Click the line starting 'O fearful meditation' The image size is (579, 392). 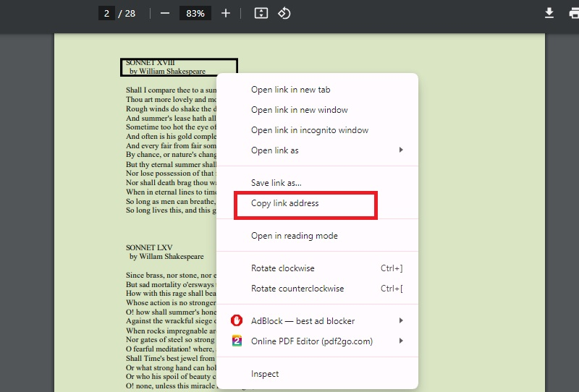click(170, 349)
